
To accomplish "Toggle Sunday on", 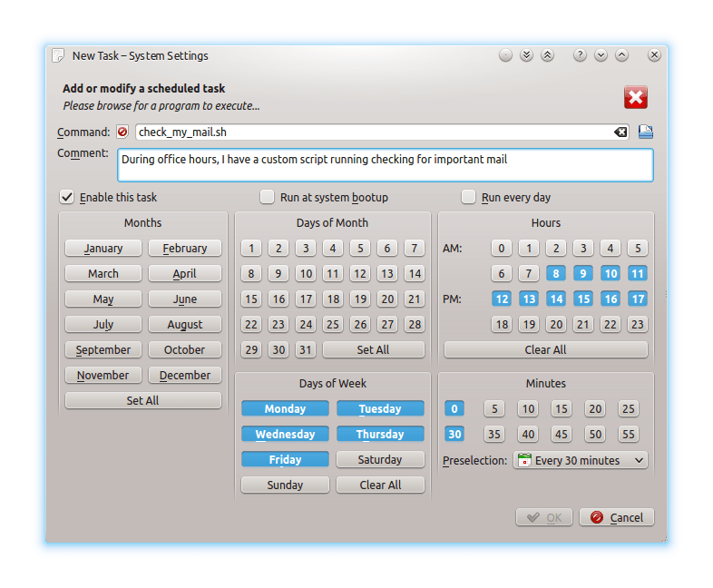I will [285, 485].
